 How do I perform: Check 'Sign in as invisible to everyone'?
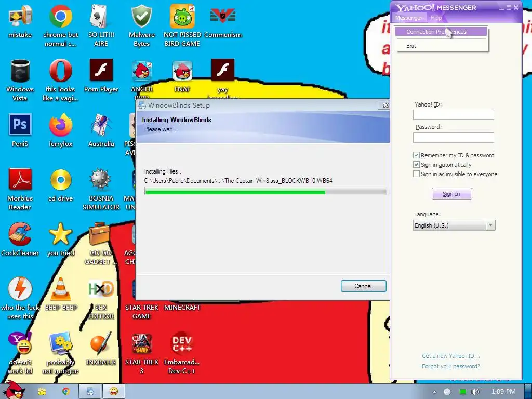pos(416,174)
